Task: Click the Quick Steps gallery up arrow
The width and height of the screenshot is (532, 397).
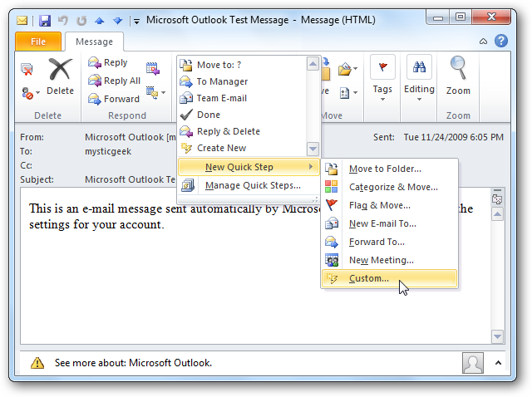Action: click(313, 64)
